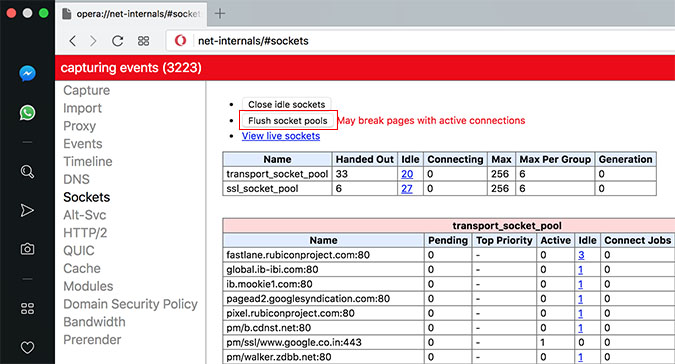Open idle link 3 for fastlane.rubiconproject.com

click(x=581, y=255)
